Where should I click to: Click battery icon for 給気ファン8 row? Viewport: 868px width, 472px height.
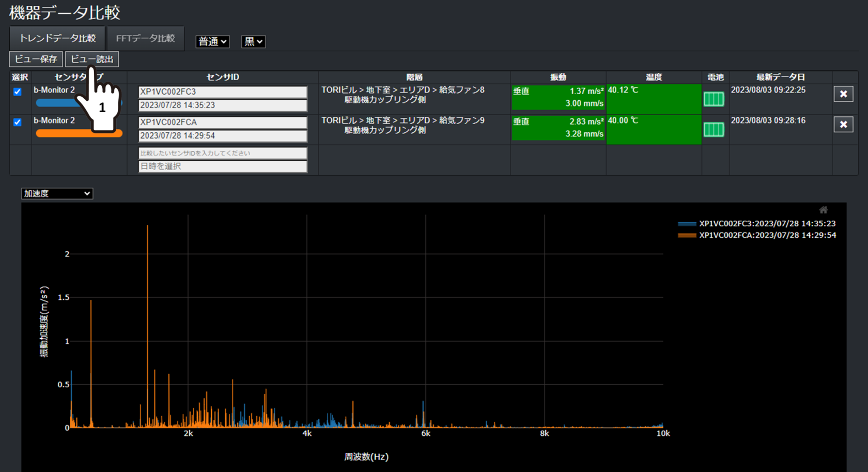(x=714, y=99)
